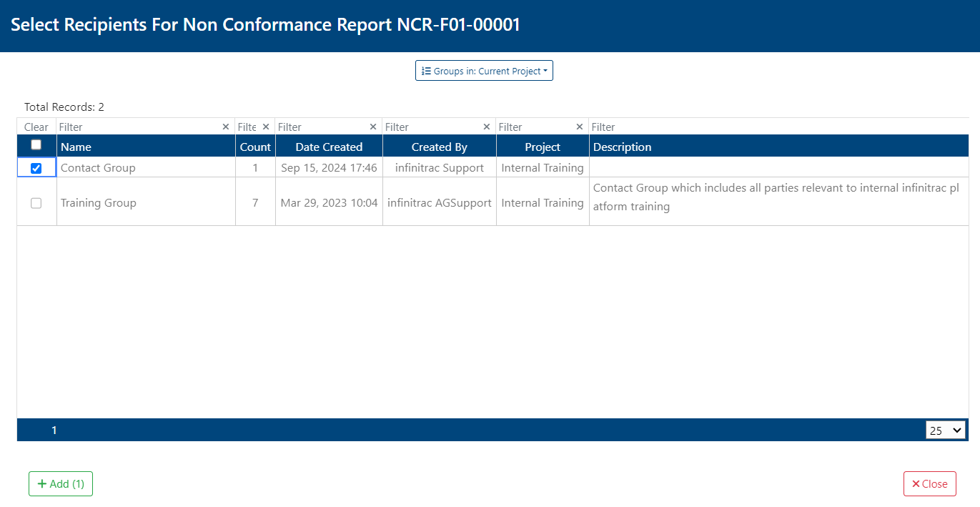Click the 'Total Records: 2' label

64,107
